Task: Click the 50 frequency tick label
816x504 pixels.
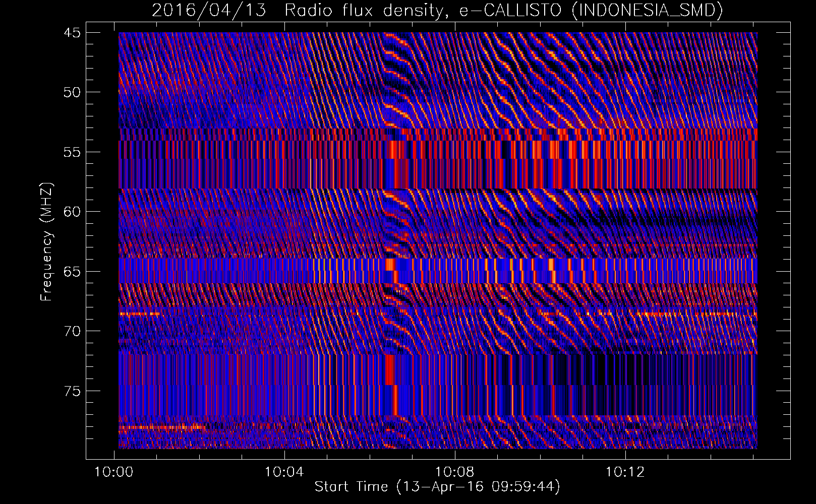Action: (72, 92)
